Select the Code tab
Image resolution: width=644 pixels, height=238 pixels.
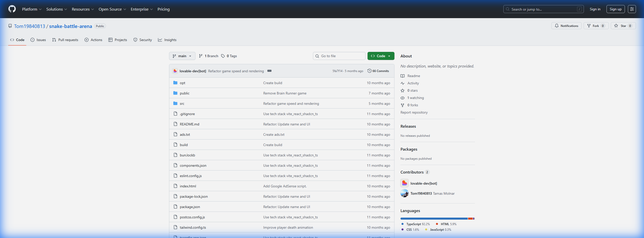[x=17, y=40]
